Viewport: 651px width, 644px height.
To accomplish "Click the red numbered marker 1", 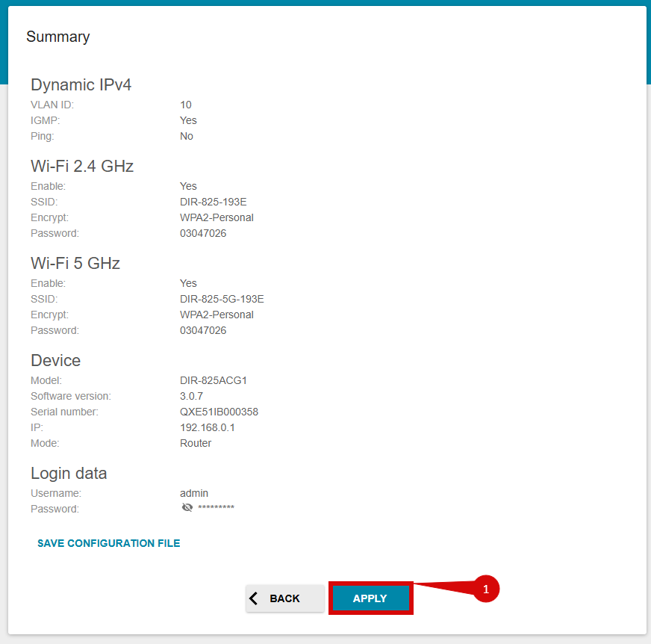I will [485, 589].
